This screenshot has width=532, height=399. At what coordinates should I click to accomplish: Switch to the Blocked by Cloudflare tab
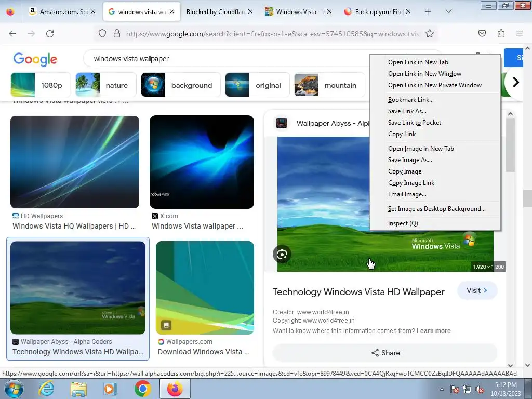(x=220, y=11)
